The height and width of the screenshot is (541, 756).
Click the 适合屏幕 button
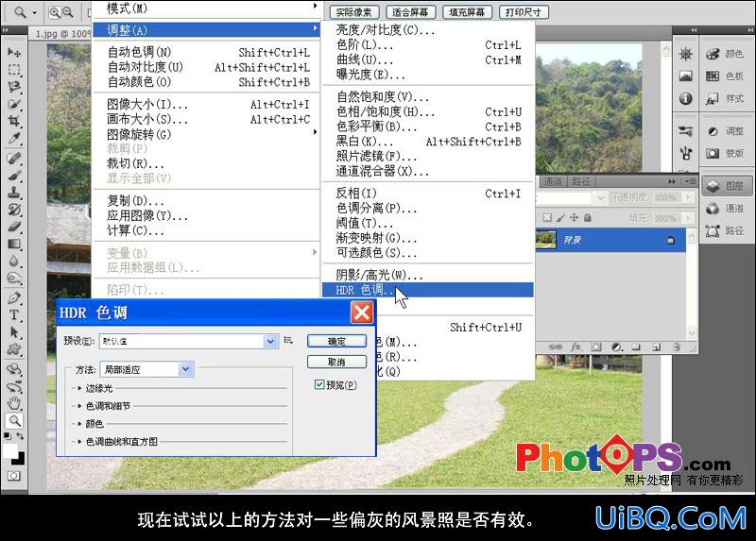[x=411, y=12]
